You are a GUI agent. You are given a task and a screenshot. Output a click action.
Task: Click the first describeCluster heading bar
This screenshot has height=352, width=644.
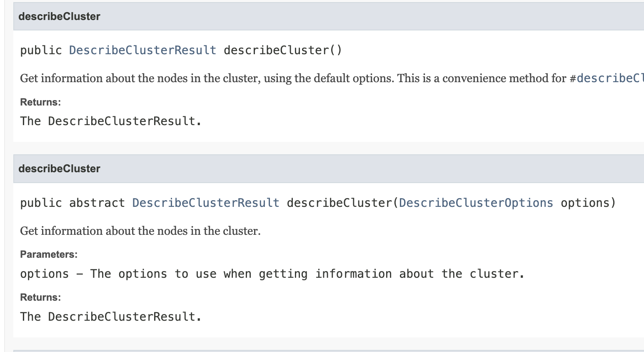coord(329,16)
